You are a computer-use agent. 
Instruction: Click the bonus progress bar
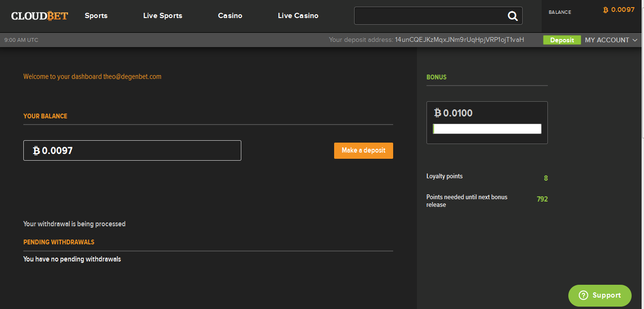tap(487, 129)
